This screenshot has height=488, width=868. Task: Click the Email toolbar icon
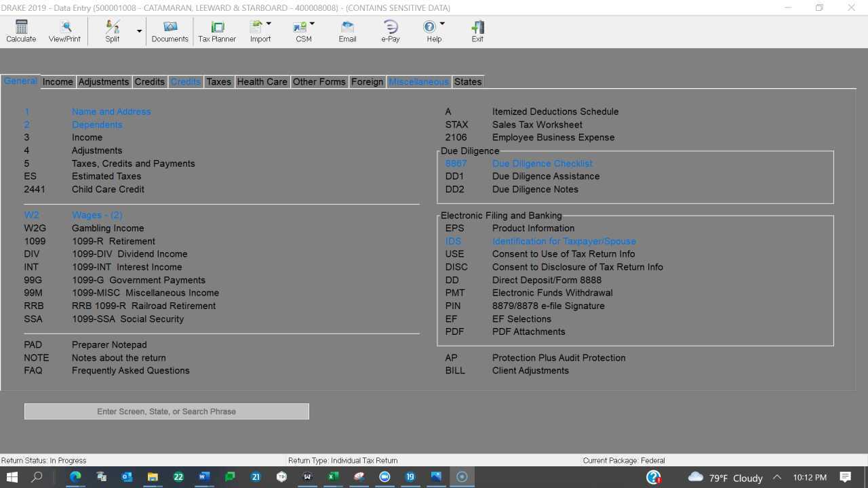(x=347, y=31)
